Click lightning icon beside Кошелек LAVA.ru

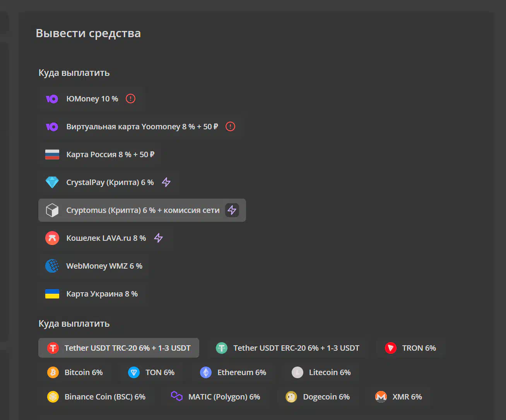(158, 238)
